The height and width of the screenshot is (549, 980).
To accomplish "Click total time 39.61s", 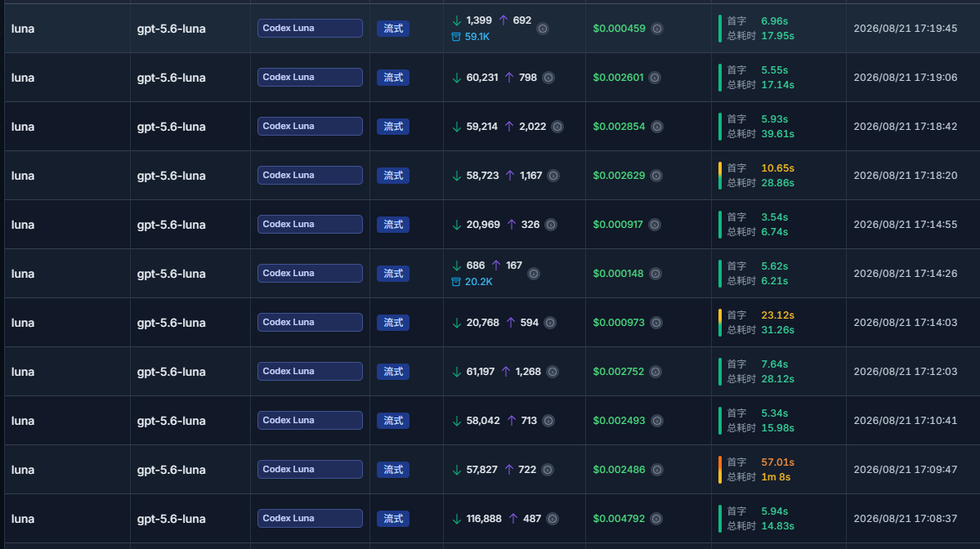I will coord(777,134).
